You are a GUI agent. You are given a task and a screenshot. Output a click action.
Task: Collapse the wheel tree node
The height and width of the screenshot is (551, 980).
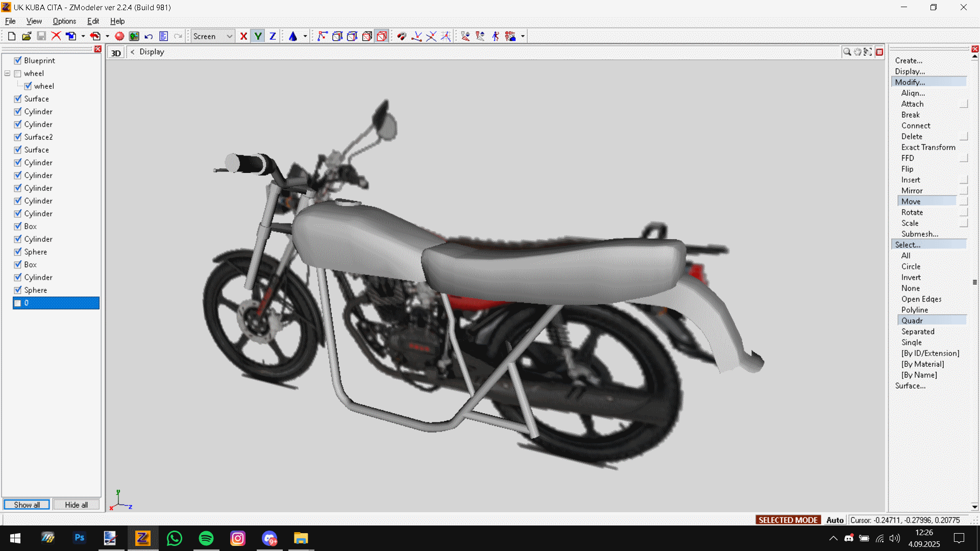click(8, 73)
